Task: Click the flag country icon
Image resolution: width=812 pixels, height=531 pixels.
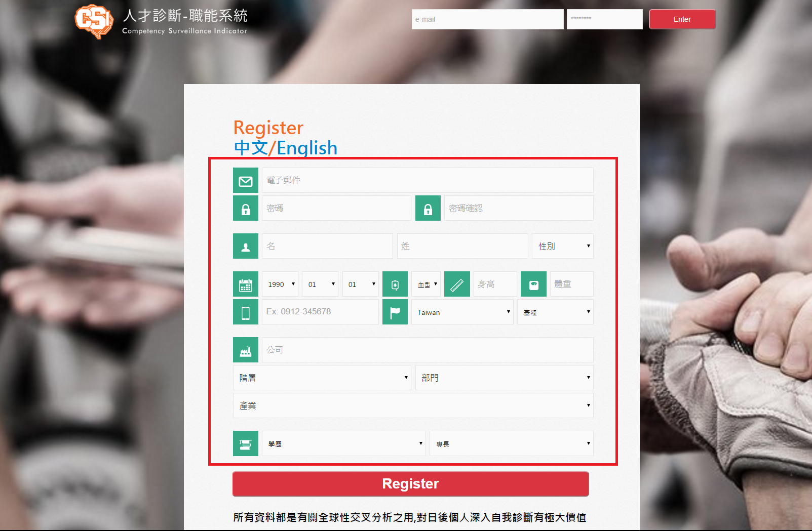Action: coord(395,312)
